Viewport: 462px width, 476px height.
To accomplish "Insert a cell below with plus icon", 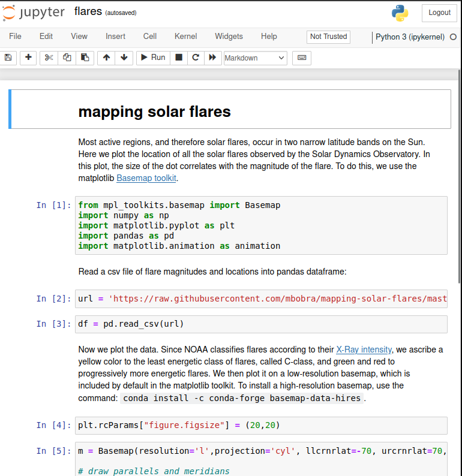I will point(28,58).
